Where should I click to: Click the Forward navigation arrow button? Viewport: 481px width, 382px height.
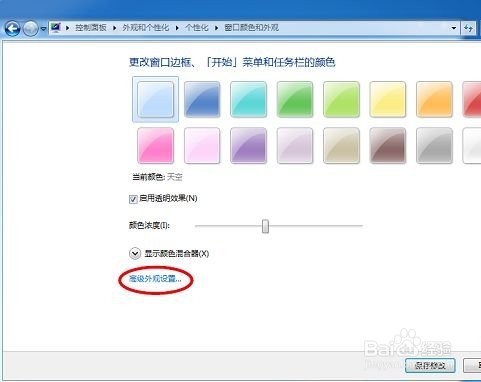click(x=31, y=29)
